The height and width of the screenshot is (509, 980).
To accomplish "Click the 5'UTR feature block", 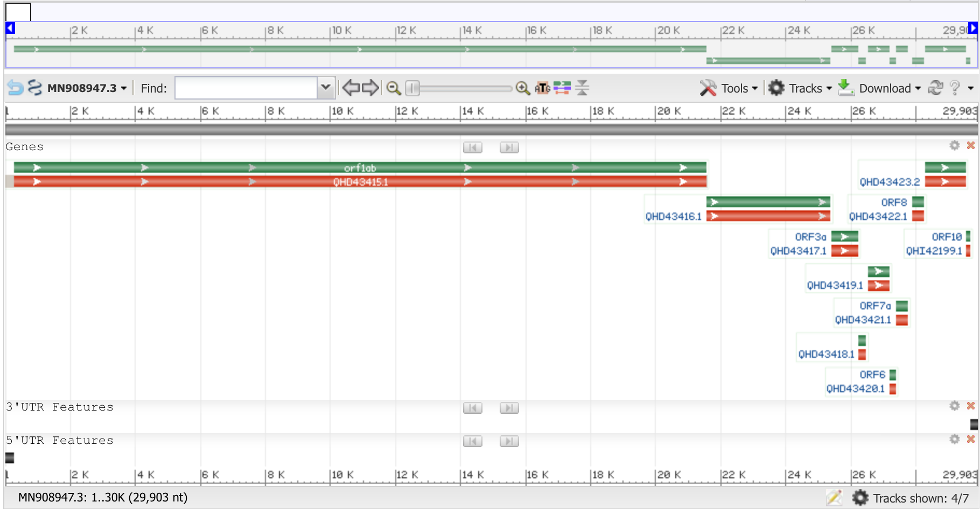I will (x=10, y=458).
